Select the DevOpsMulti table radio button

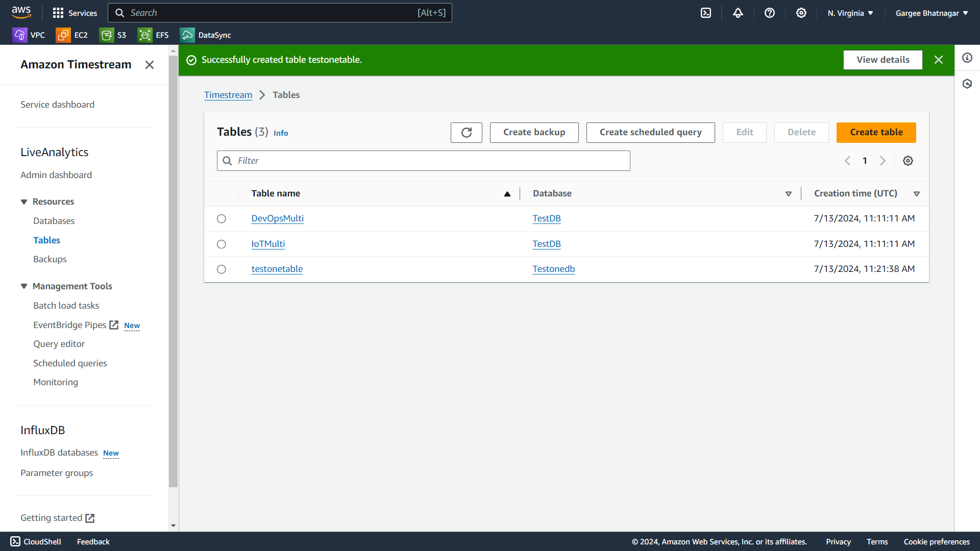click(222, 219)
